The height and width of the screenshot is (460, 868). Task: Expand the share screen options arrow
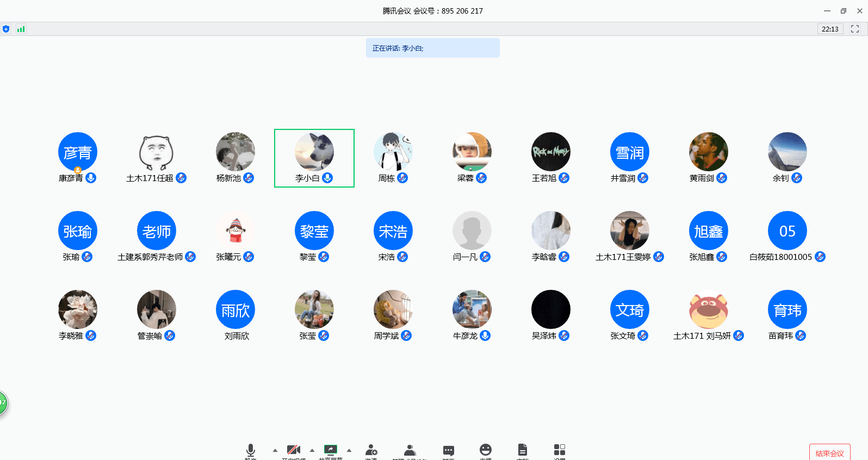coord(349,450)
